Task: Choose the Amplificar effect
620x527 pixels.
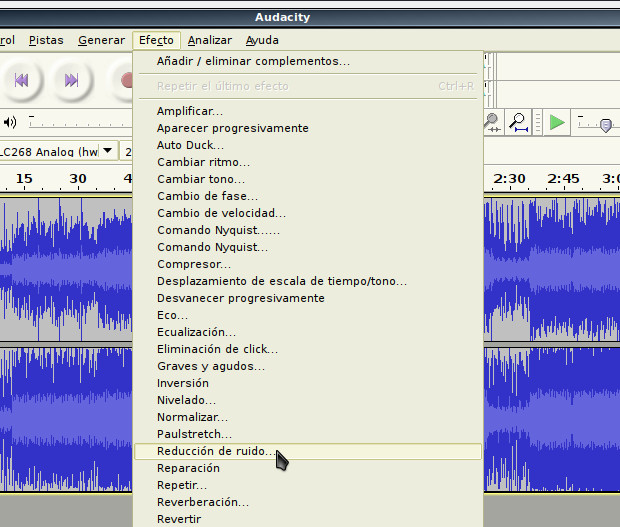Action: [308, 111]
